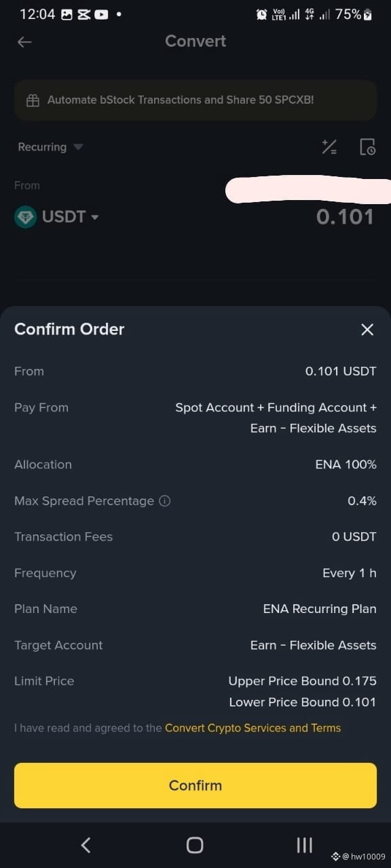Expand the Recurring mode dropdown

(50, 147)
